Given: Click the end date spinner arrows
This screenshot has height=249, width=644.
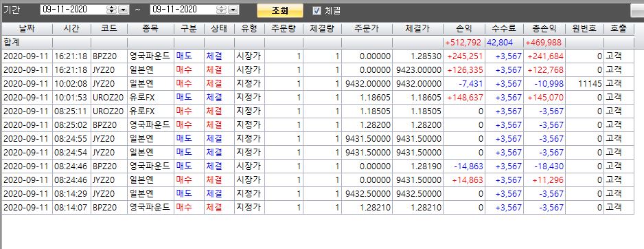Looking at the screenshot, I should pyautogui.click(x=221, y=10).
